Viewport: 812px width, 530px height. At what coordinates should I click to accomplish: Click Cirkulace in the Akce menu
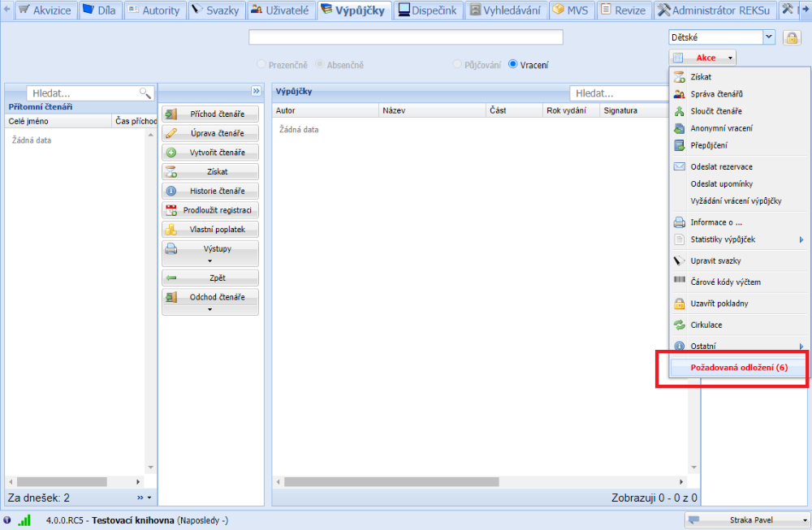pos(706,325)
